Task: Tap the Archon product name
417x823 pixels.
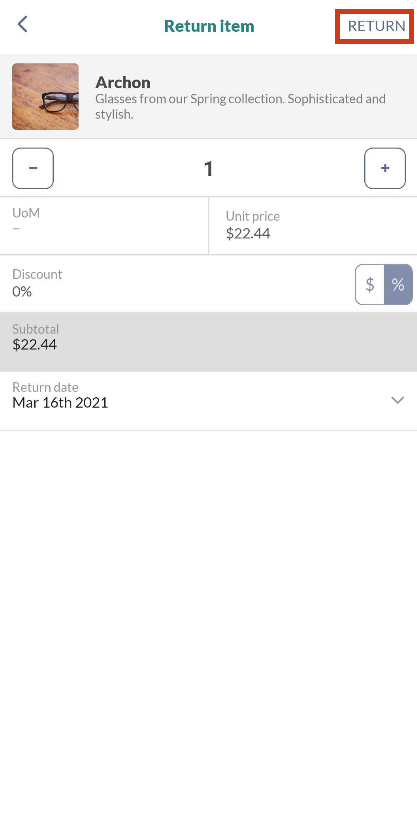Action: (123, 82)
